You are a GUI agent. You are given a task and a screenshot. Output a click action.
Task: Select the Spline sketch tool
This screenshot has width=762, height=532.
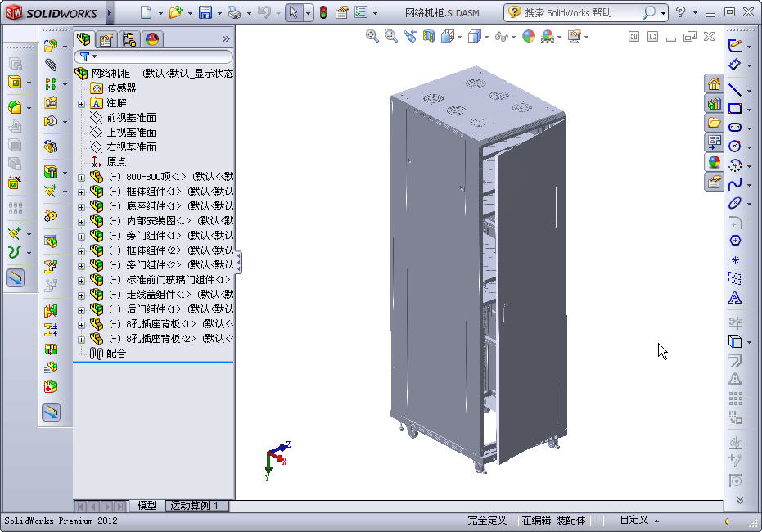pos(735,184)
